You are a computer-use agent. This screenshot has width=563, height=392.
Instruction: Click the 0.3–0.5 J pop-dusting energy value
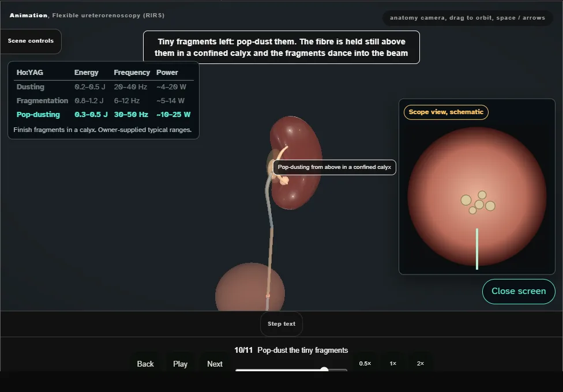click(x=91, y=115)
